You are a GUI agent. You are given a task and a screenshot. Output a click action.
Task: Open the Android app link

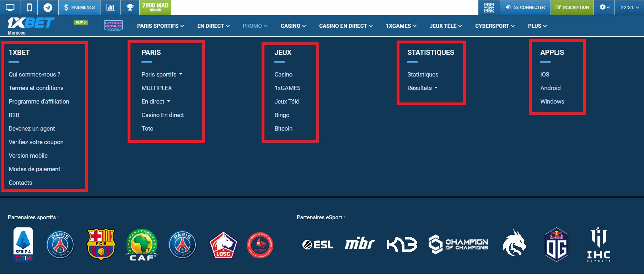[551, 88]
